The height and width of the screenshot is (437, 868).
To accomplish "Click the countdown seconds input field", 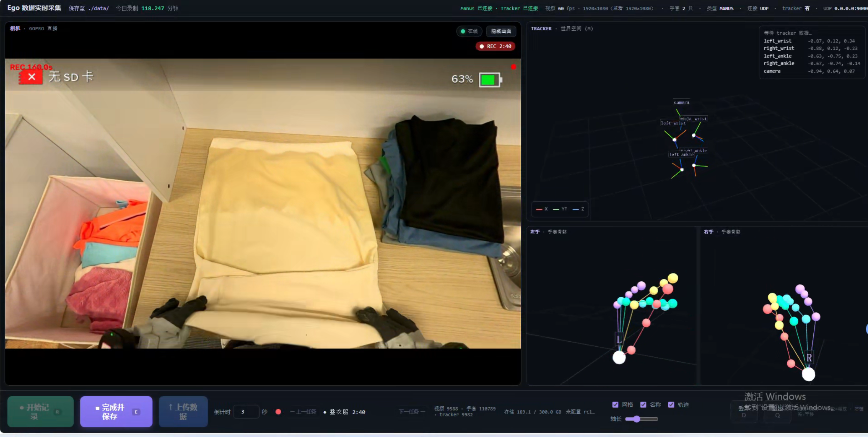I will click(246, 412).
